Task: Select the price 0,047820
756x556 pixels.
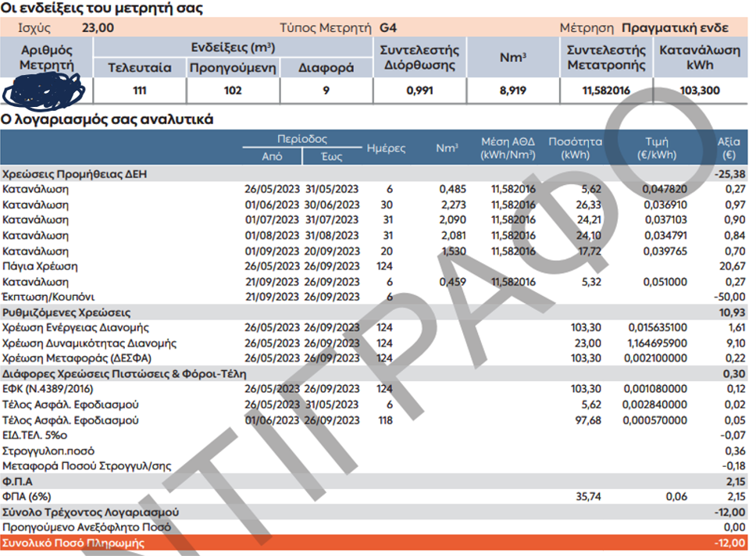Action: pos(665,189)
